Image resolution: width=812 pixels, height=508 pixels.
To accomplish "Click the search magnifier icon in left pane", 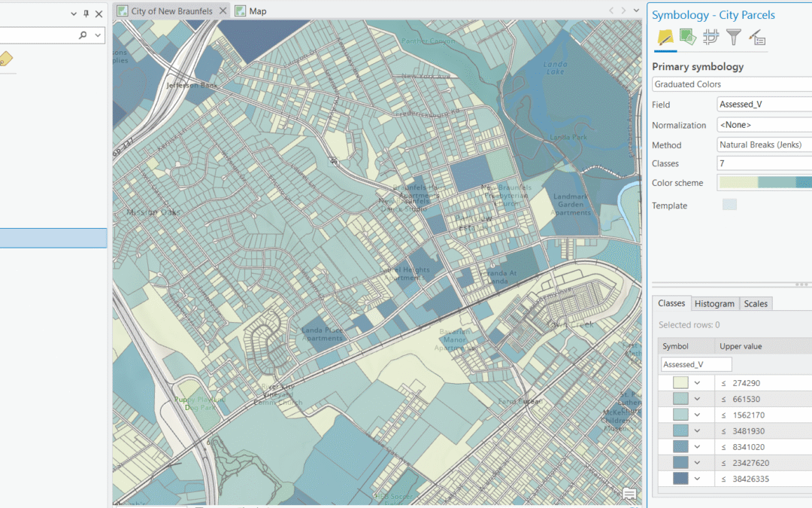I will point(81,35).
